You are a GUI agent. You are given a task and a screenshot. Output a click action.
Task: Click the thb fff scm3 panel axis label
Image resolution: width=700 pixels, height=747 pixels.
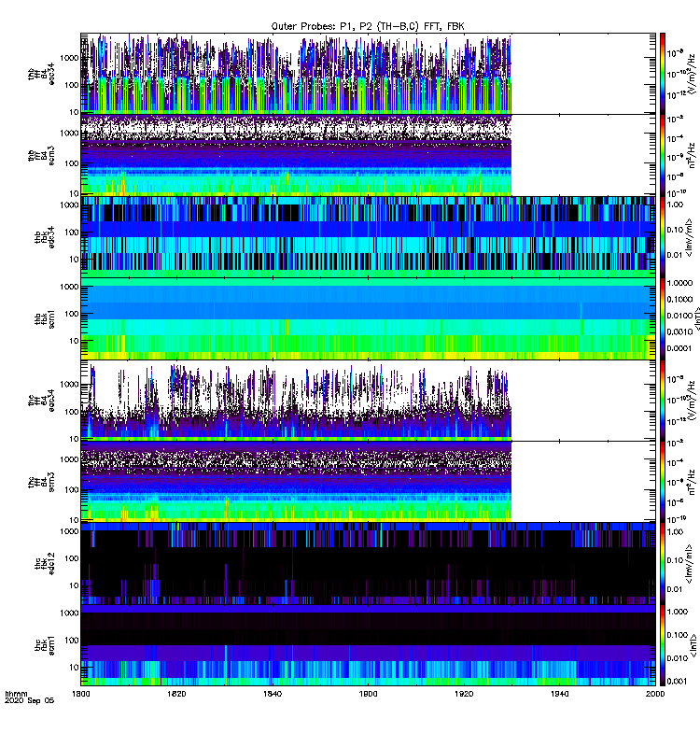pos(41,155)
